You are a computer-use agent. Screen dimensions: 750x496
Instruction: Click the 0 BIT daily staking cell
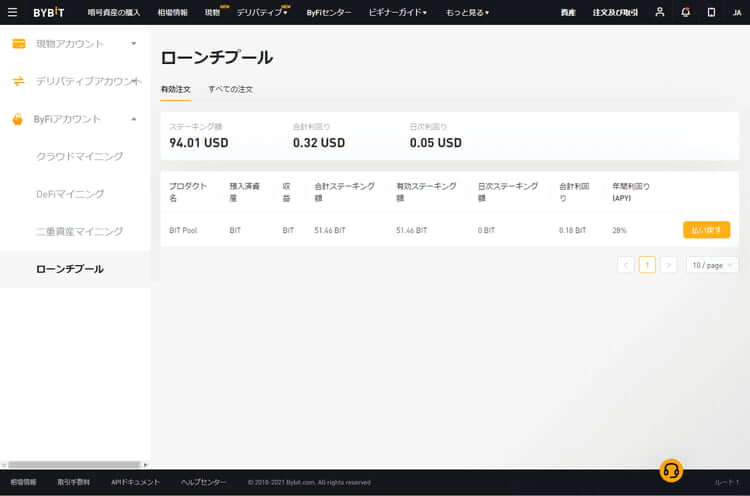[486, 231]
